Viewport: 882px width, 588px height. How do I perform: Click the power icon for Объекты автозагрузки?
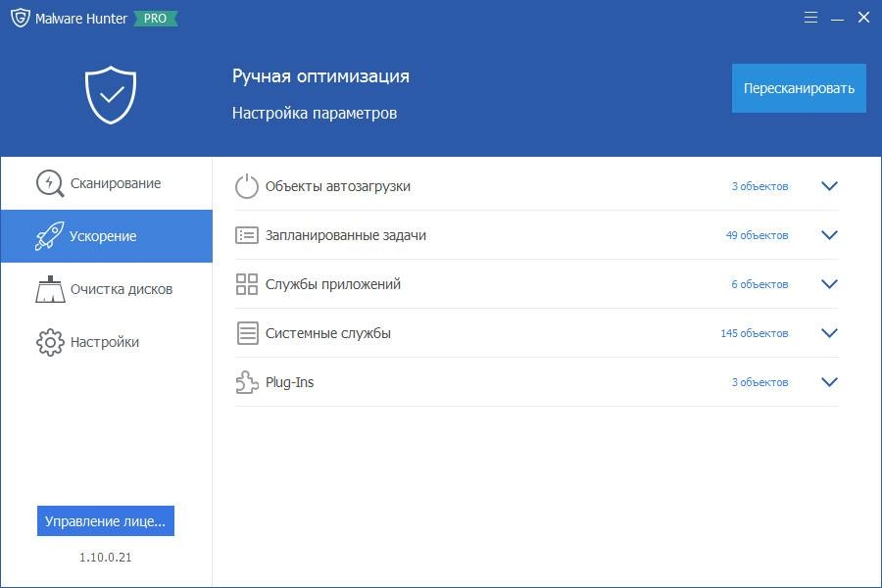[x=246, y=186]
